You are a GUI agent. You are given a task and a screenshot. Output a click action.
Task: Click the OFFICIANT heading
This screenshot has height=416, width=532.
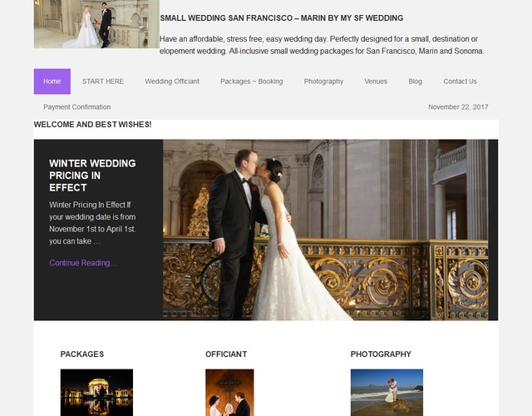(x=226, y=354)
